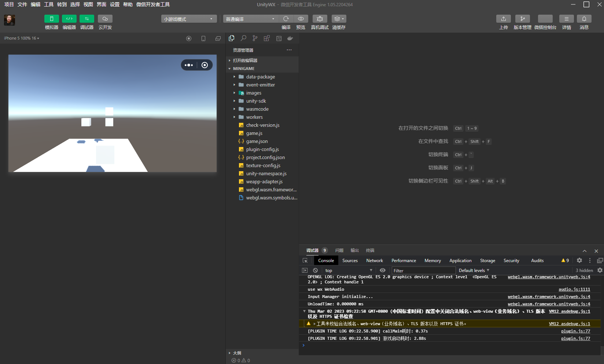Click the 9 warnings indicator
Viewport: 604px width, 364px height.
coord(565,261)
